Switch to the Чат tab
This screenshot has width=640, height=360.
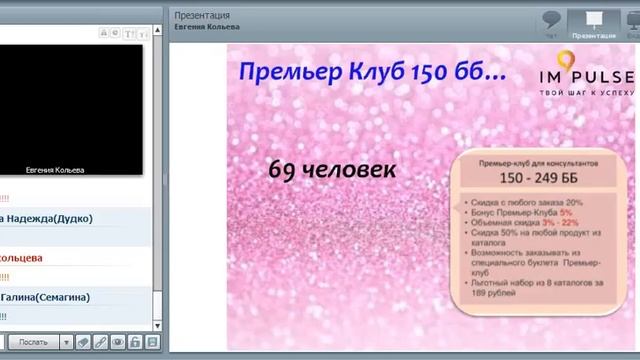(551, 24)
